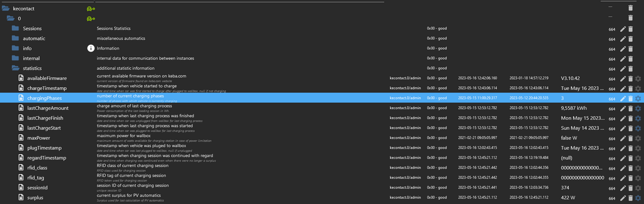644x204 pixels.
Task: Select the availableFirmware state row
Action: [322, 78]
